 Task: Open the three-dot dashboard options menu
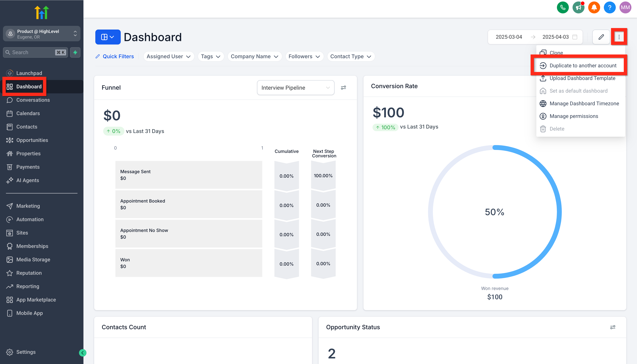click(x=619, y=37)
